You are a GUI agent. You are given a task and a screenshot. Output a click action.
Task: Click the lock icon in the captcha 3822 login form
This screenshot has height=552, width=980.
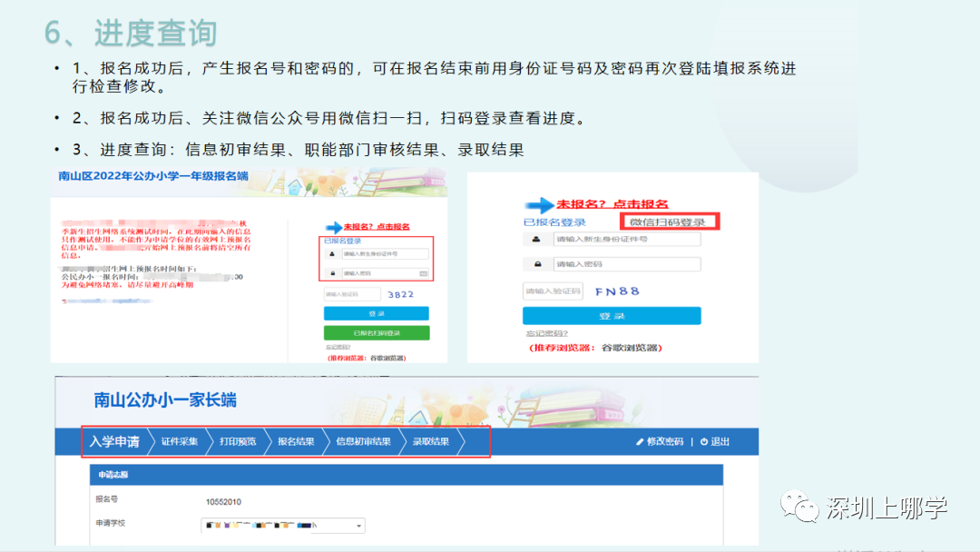pos(332,273)
